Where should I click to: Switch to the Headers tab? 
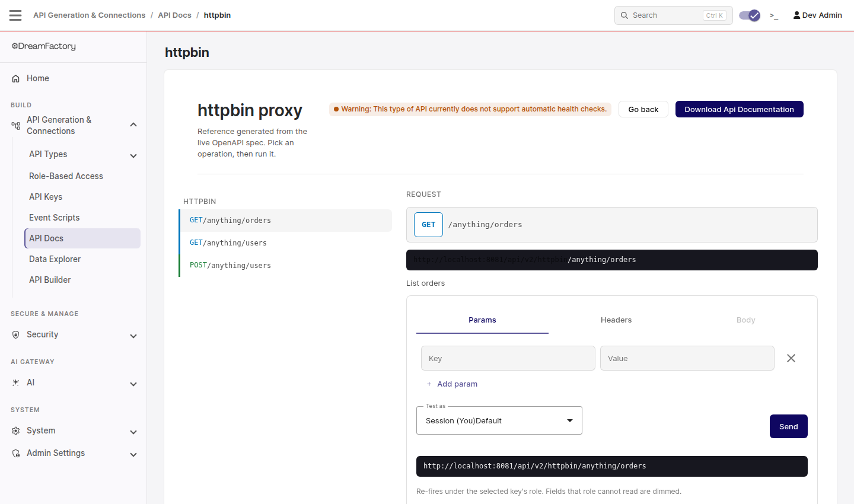coord(616,320)
